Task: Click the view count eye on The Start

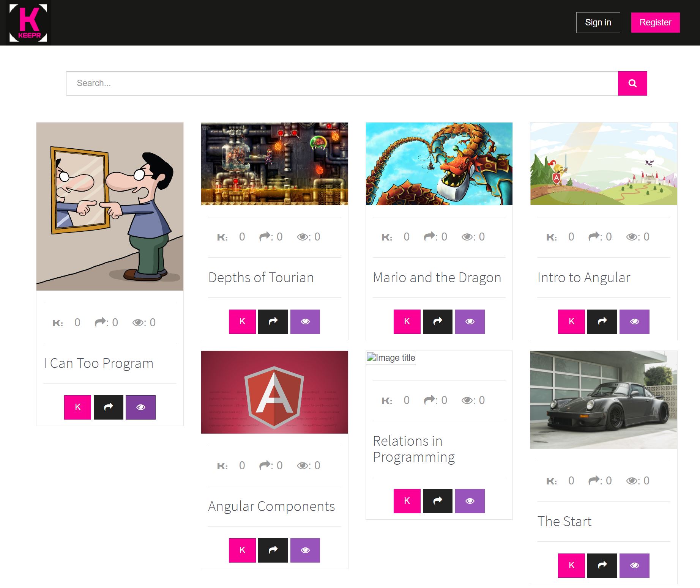Action: coord(638,481)
